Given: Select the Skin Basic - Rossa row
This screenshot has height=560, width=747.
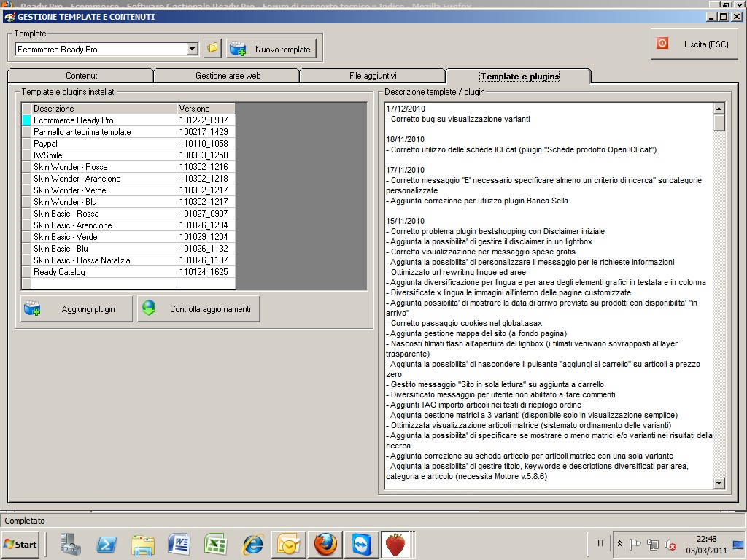Looking at the screenshot, I should point(128,214).
